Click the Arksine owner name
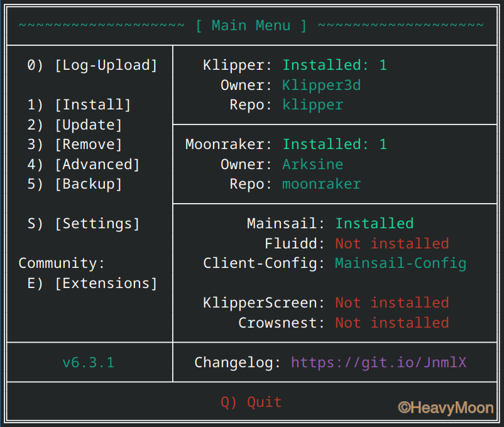The width and height of the screenshot is (504, 427). 313,164
